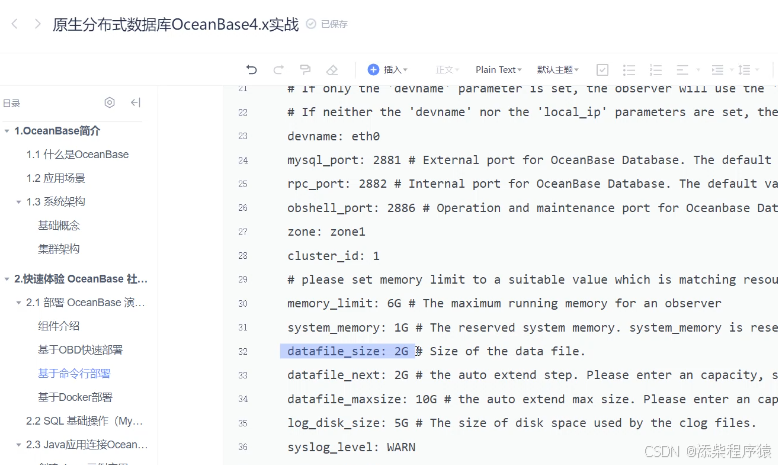This screenshot has height=465, width=778.
Task: Open outline settings hexagon icon
Action: point(110,102)
